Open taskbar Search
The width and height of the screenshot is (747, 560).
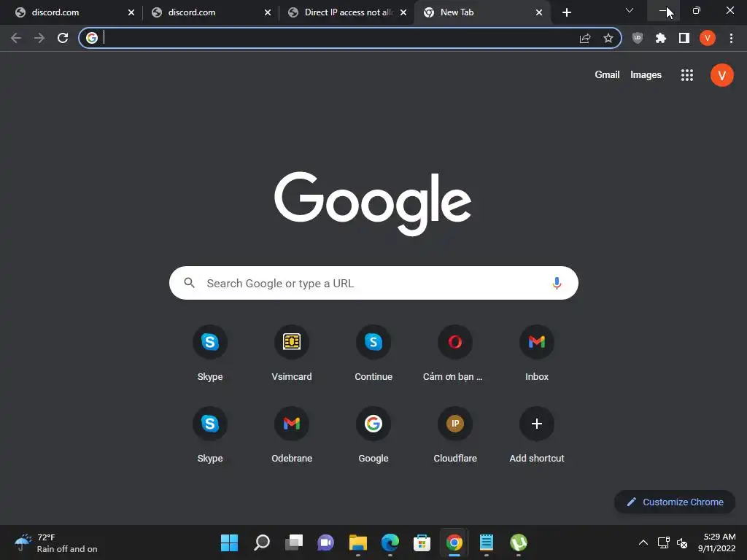tap(262, 542)
